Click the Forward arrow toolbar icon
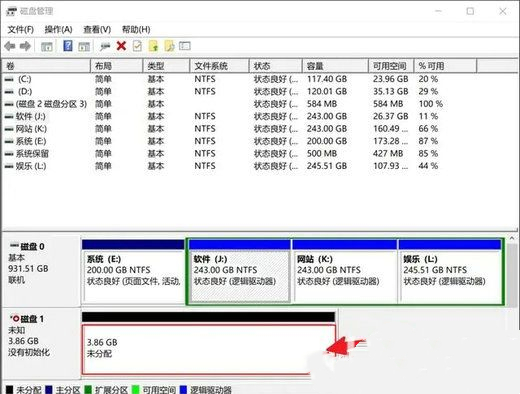Viewport: 520px width, 394px height. (x=25, y=46)
